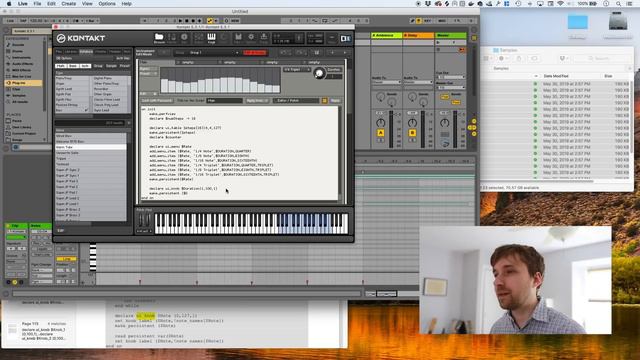Open the Apple menu
The image size is (640, 360).
9,4
